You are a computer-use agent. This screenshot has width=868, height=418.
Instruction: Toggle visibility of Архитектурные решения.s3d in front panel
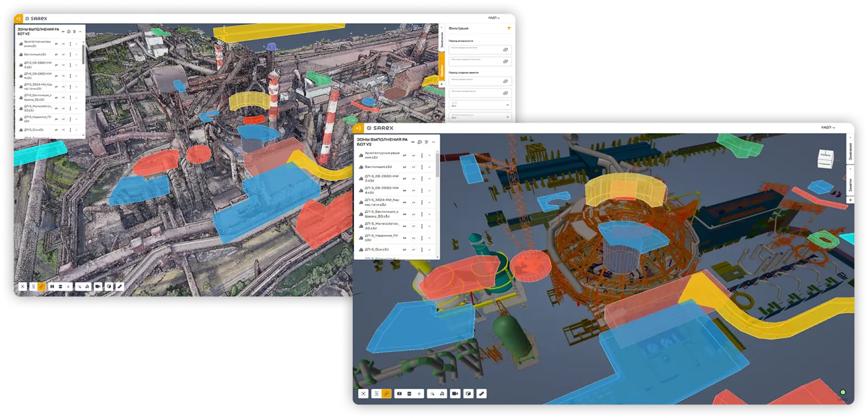pyautogui.click(x=405, y=156)
